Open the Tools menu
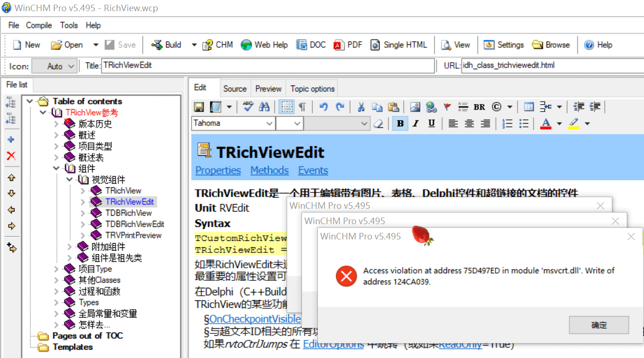 point(69,25)
